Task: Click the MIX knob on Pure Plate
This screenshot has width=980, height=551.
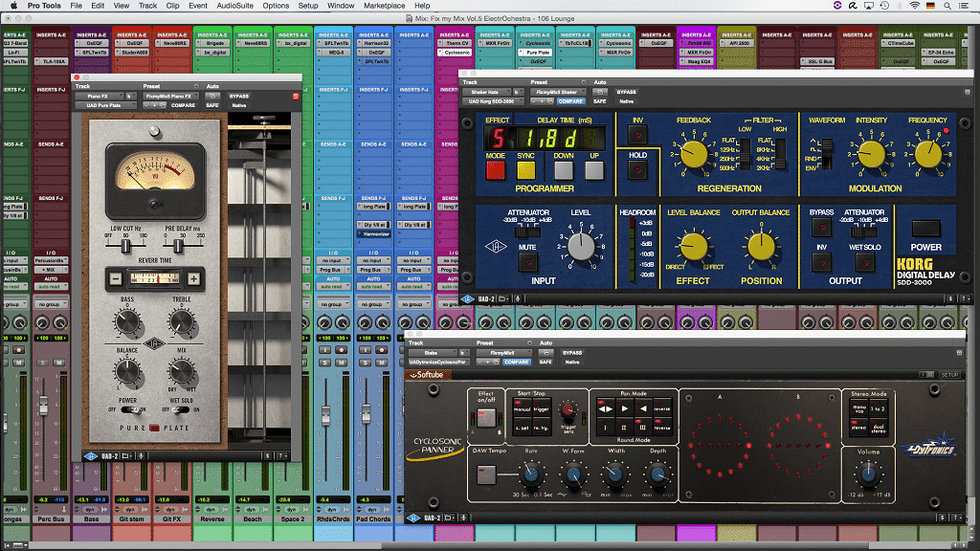Action: [182, 372]
